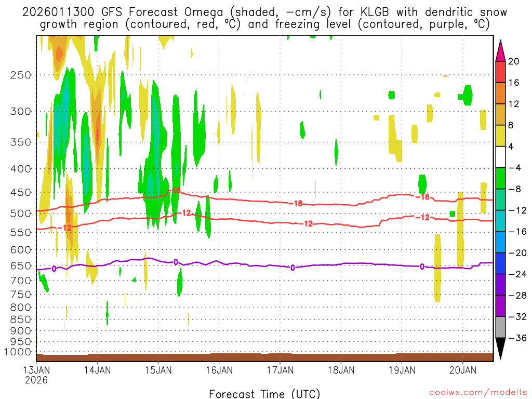Viewport: 532px width, 399px height.
Task: Click the 950 pressure level label
Action: [21, 342]
